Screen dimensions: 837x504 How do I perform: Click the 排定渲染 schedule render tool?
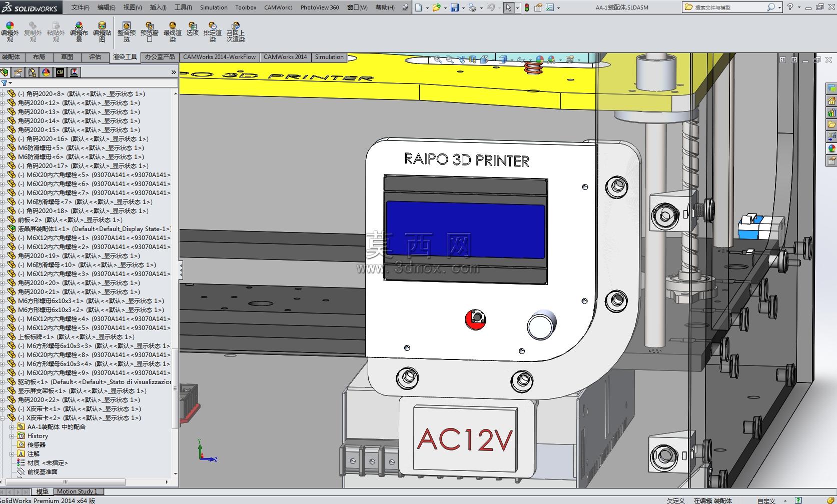point(213,32)
